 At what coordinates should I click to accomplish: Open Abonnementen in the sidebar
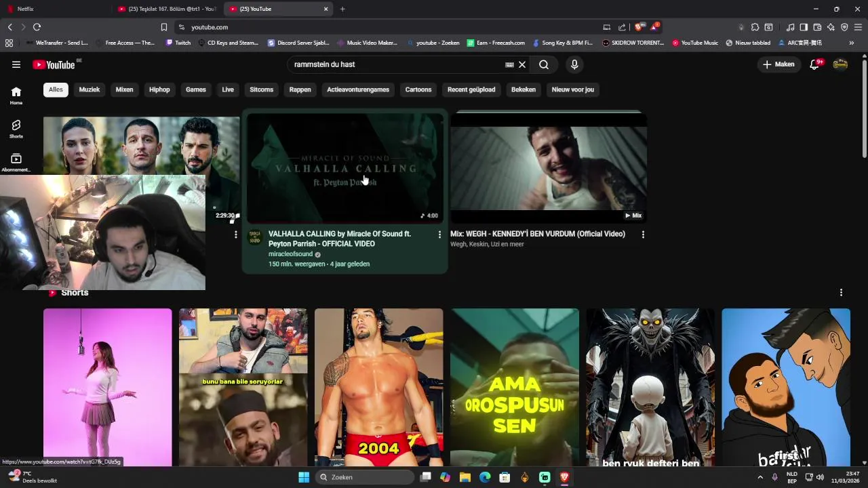click(16, 163)
